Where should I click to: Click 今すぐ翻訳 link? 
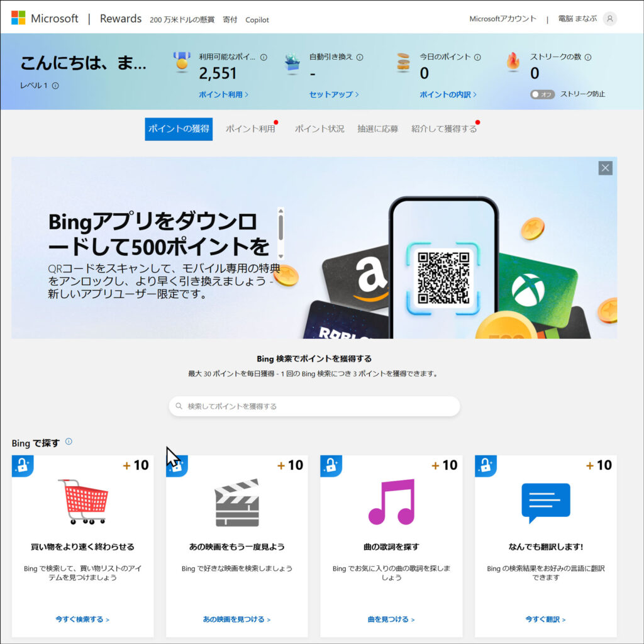pos(545,619)
